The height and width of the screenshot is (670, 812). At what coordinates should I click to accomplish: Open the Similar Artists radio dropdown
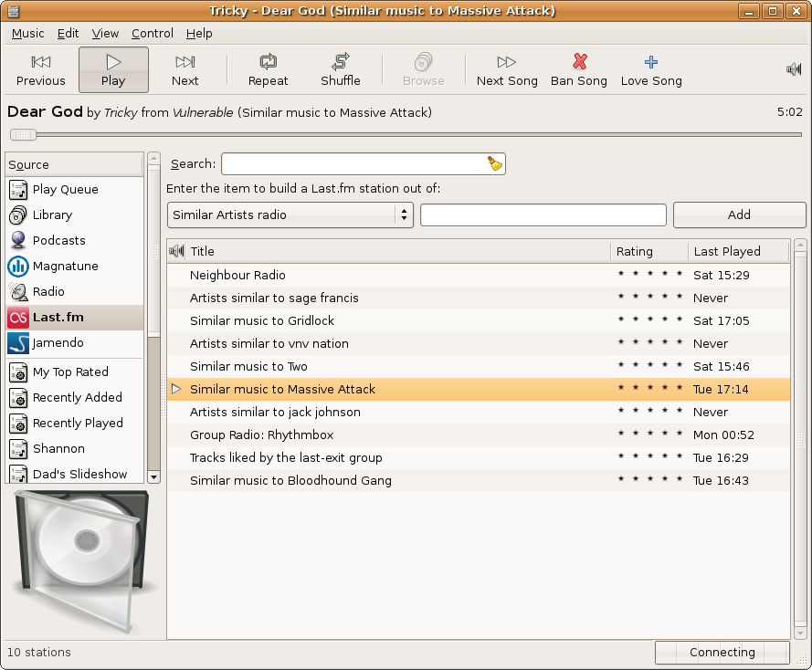290,215
